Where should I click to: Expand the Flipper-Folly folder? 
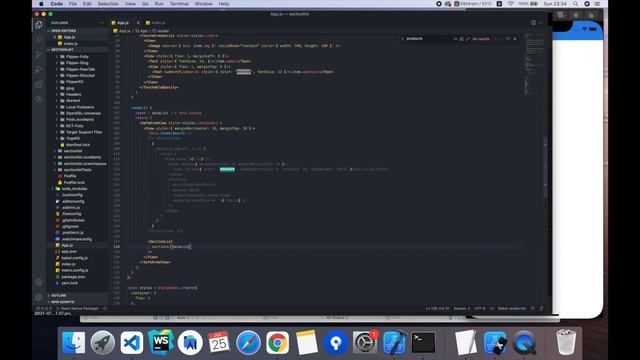(77, 57)
